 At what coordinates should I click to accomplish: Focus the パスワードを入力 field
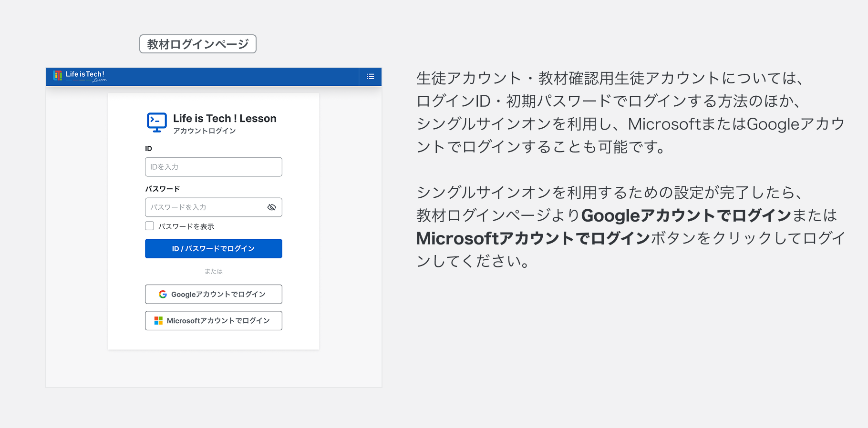coord(214,207)
